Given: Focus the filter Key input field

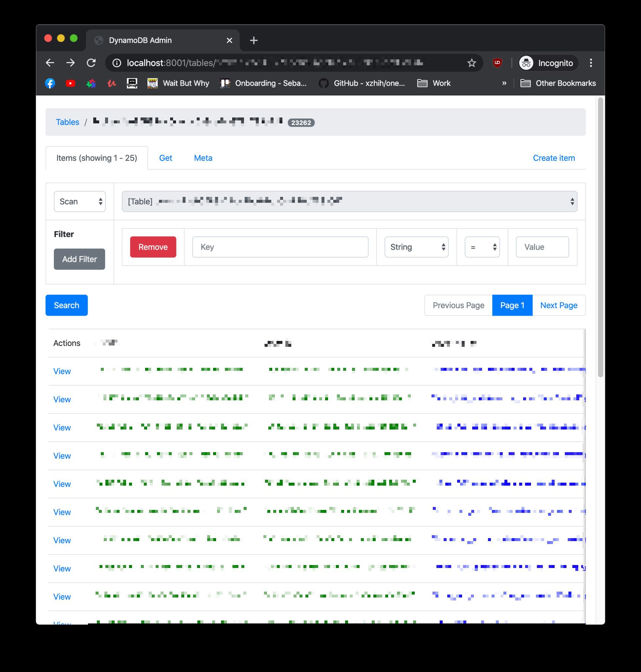Looking at the screenshot, I should point(280,247).
